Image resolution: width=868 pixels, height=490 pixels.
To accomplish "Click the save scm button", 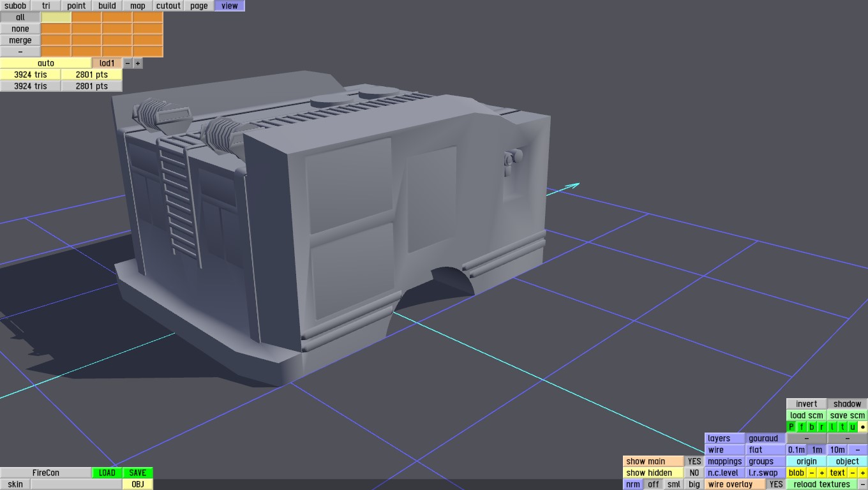I will tap(848, 415).
